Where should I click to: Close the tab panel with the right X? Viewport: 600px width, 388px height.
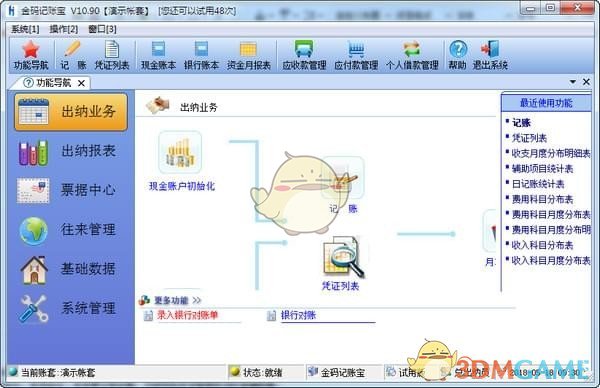[x=586, y=82]
